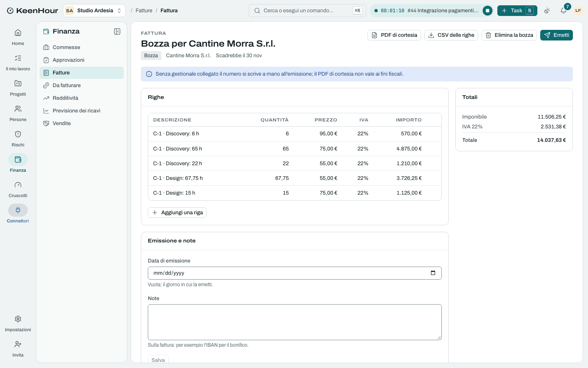Click the #44 Integrazione pagamenti timer task
This screenshot has height=368, width=588.
[x=443, y=11]
